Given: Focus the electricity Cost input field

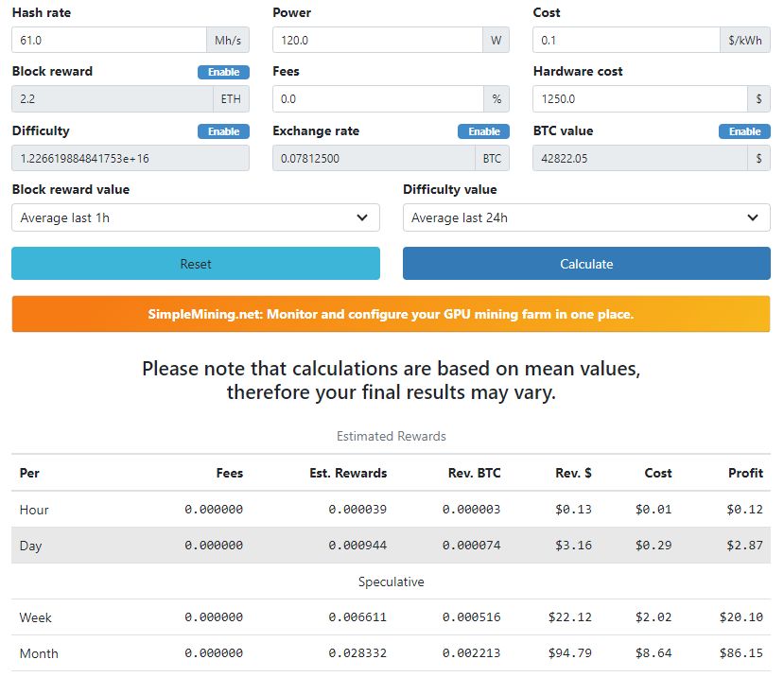Looking at the screenshot, I should [626, 41].
